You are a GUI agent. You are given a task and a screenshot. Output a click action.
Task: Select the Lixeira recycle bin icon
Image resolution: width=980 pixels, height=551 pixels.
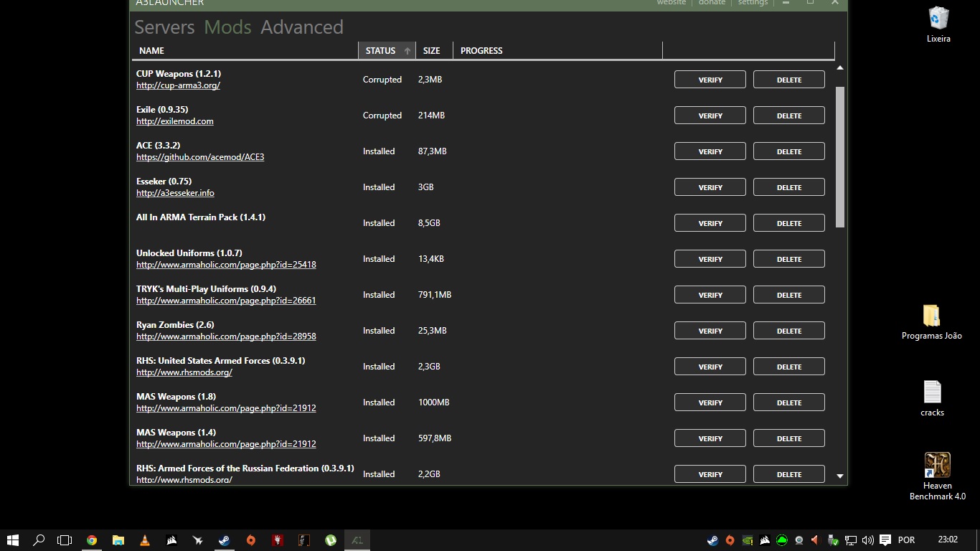click(x=938, y=24)
